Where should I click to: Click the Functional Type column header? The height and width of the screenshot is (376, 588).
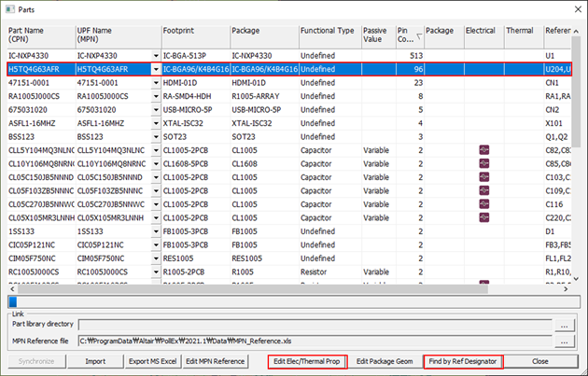tap(328, 35)
